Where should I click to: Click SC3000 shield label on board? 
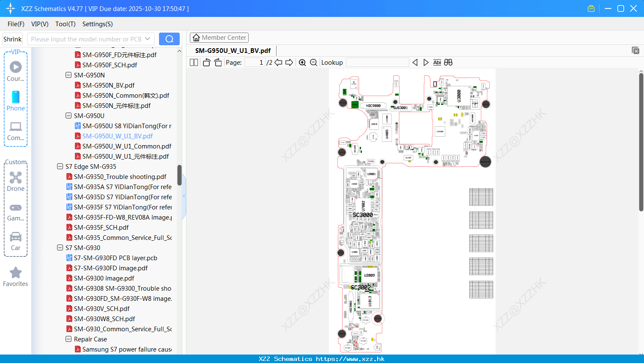[x=363, y=215]
